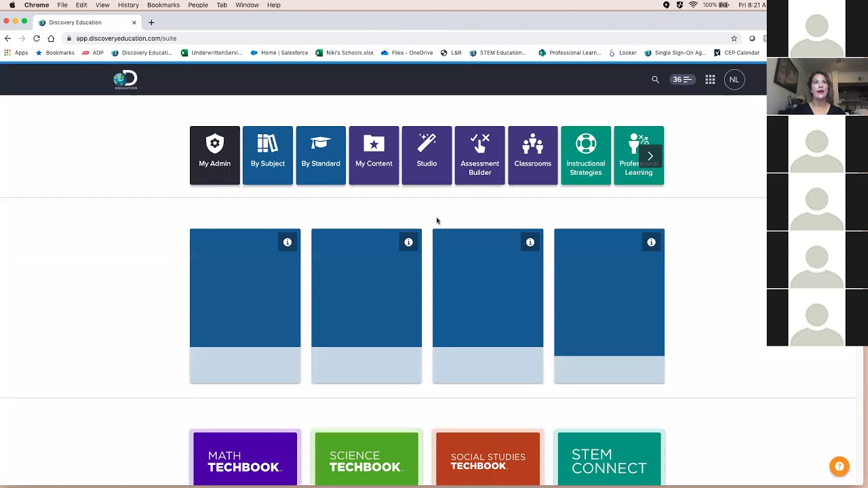Open the Professional Learn... bookmark
The width and height of the screenshot is (868, 488).
(x=570, y=53)
